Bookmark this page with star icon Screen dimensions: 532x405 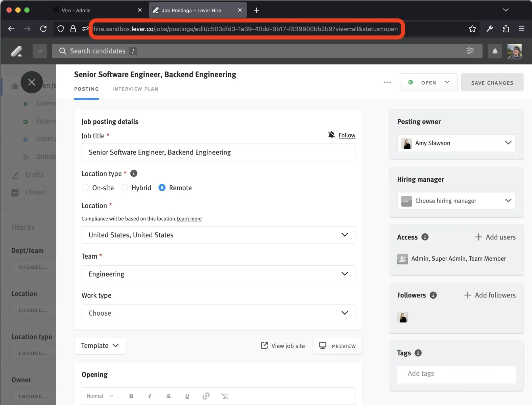tap(472, 29)
